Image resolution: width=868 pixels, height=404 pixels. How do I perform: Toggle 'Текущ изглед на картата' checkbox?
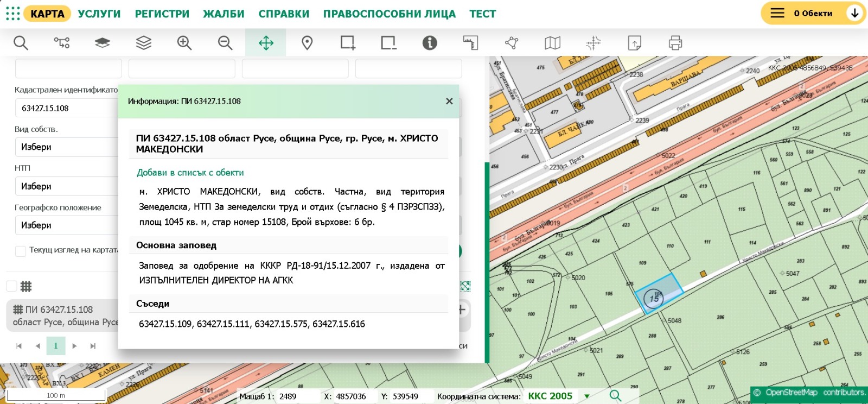click(x=21, y=251)
